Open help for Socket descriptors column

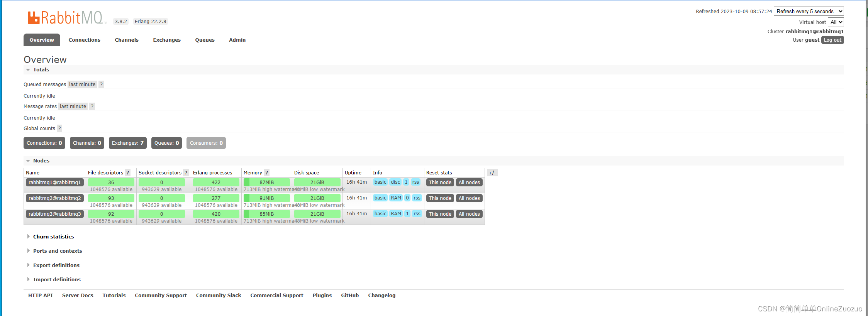click(186, 172)
